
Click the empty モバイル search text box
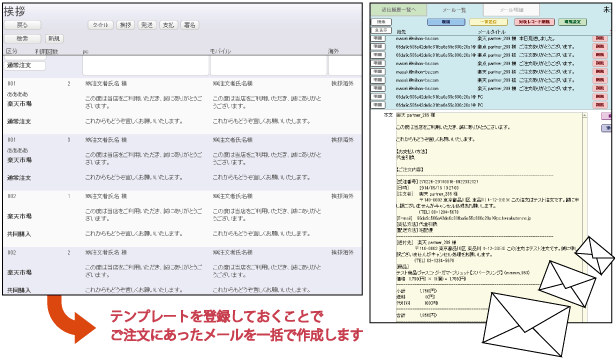click(x=269, y=65)
